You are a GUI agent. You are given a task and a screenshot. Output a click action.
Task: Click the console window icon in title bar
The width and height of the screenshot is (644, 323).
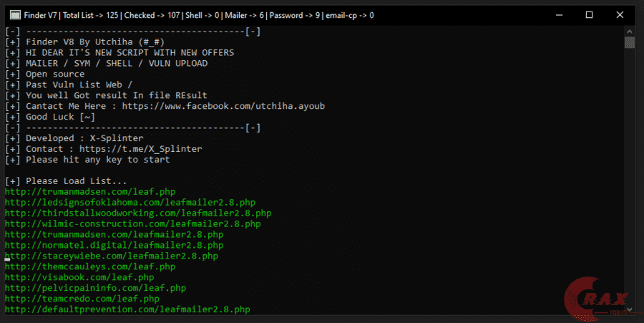pos(12,14)
